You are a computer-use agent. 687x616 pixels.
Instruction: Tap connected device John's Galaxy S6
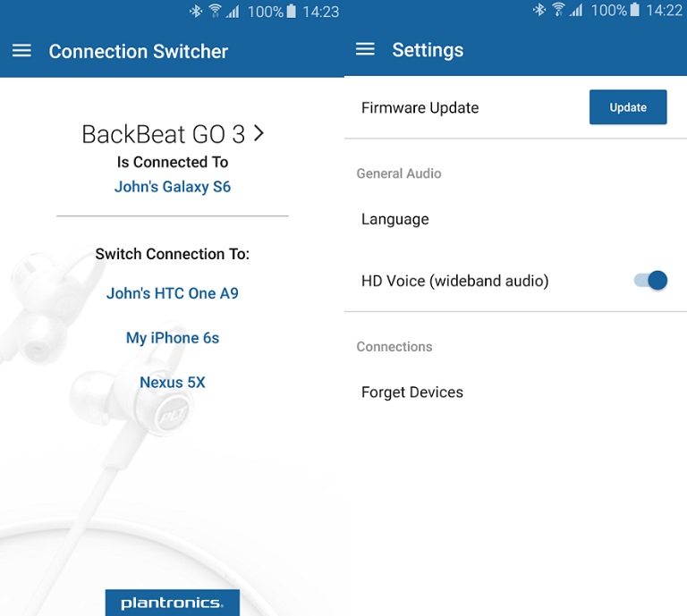173,187
